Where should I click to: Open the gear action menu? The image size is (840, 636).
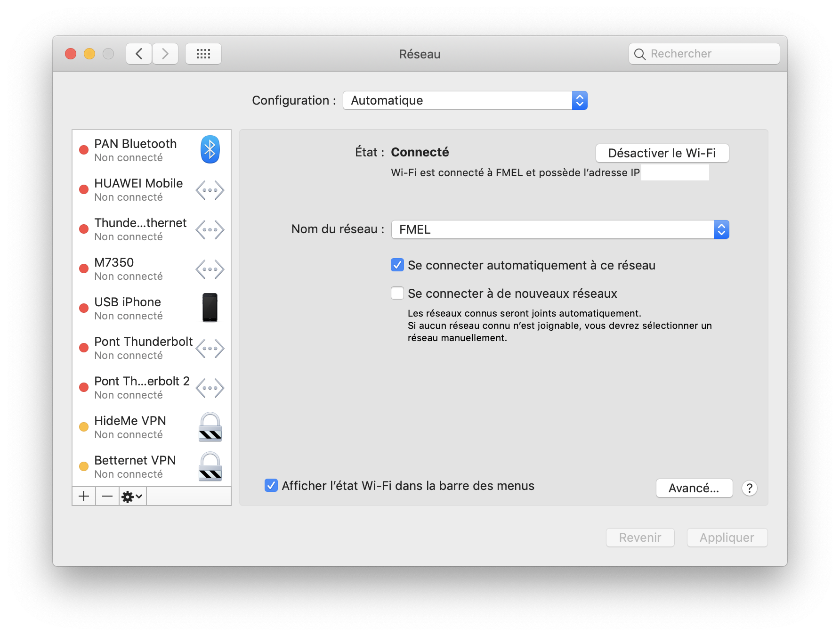[132, 496]
